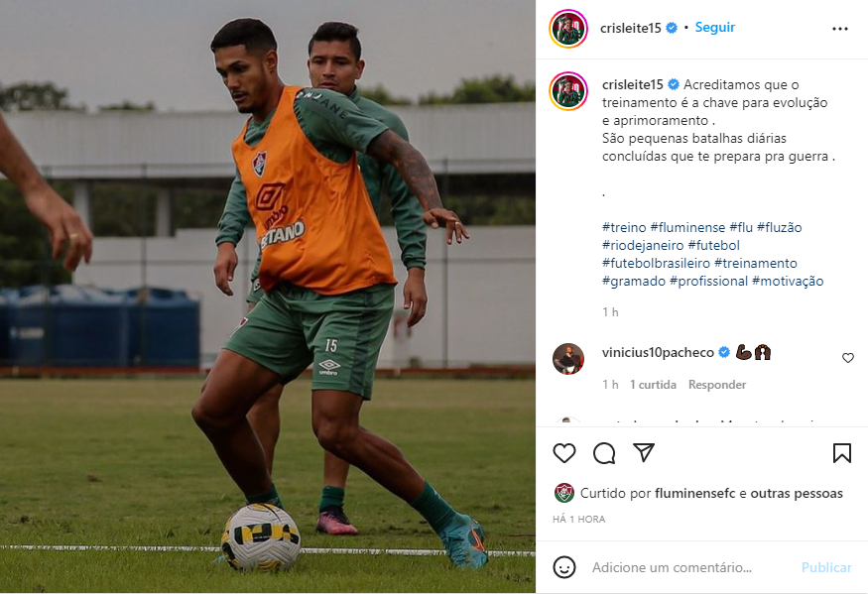Viewport: 868px width, 594px height.
Task: Click the Publicar comment button
Action: (x=826, y=567)
